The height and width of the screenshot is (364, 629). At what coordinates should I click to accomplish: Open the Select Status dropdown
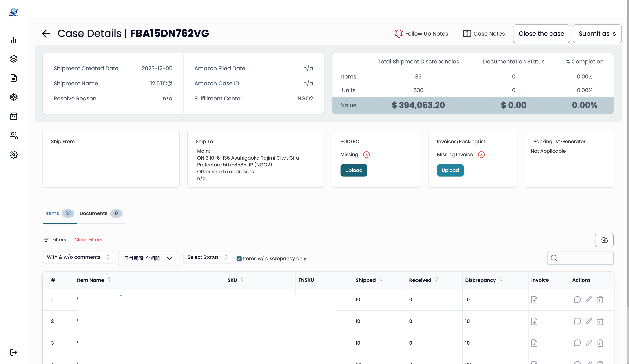(x=208, y=257)
